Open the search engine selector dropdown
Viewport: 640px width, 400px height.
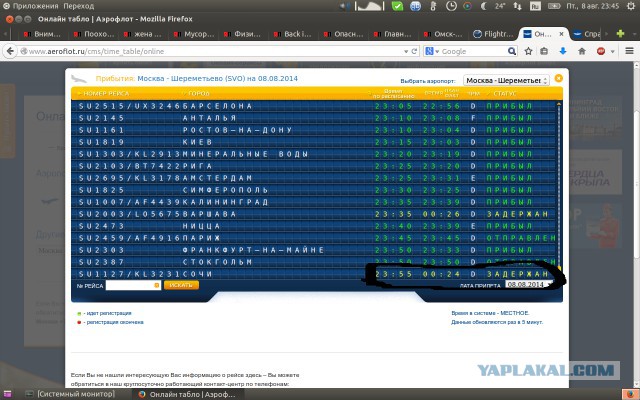pos(432,51)
